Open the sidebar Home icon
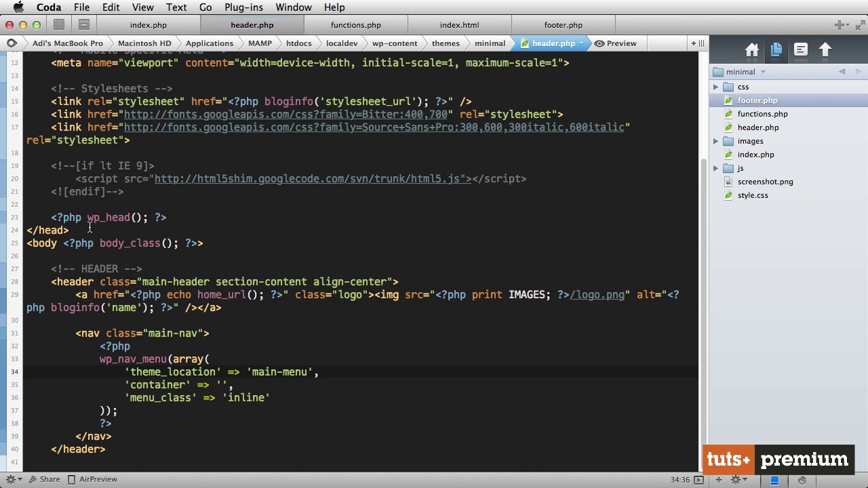Screen dimensions: 868x488 click(x=751, y=50)
